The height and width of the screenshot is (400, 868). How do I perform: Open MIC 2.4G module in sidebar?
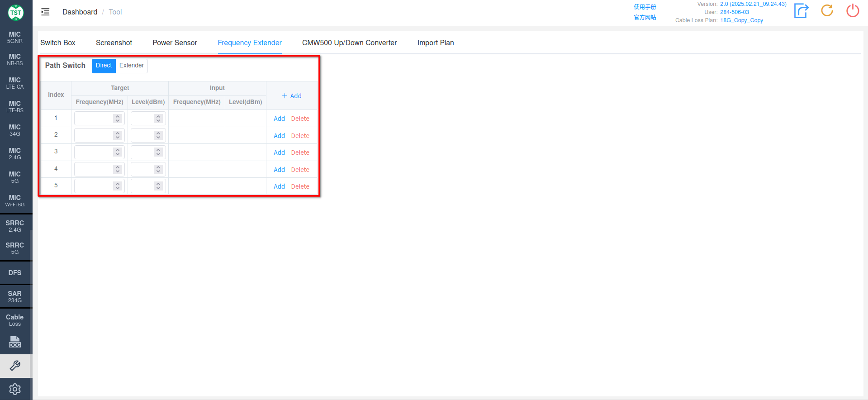[x=15, y=154]
